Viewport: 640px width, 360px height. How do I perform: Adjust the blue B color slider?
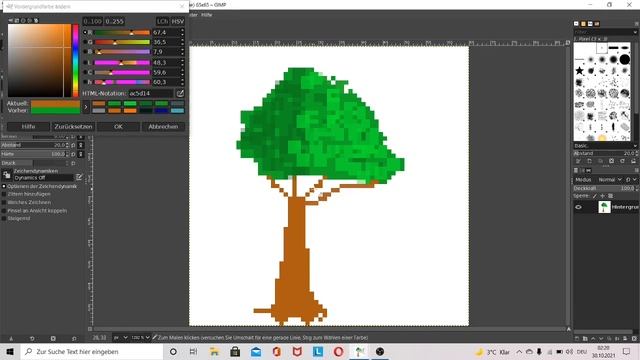point(122,52)
